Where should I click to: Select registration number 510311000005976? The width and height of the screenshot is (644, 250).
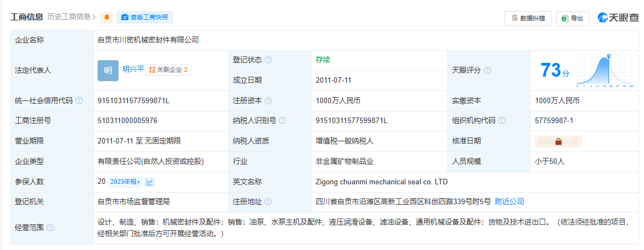tap(127, 121)
